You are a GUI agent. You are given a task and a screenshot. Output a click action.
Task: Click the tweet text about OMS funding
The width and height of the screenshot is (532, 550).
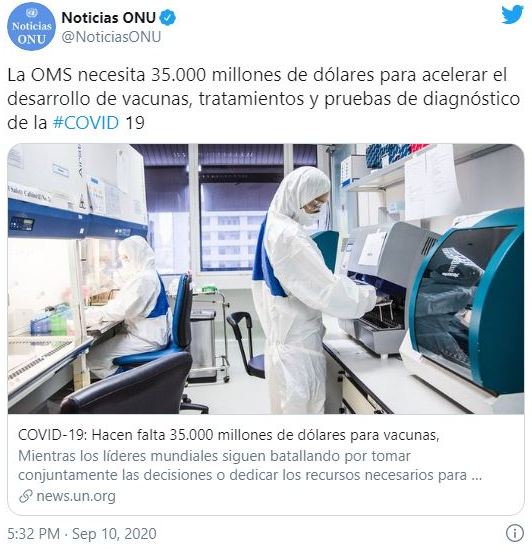point(263,99)
